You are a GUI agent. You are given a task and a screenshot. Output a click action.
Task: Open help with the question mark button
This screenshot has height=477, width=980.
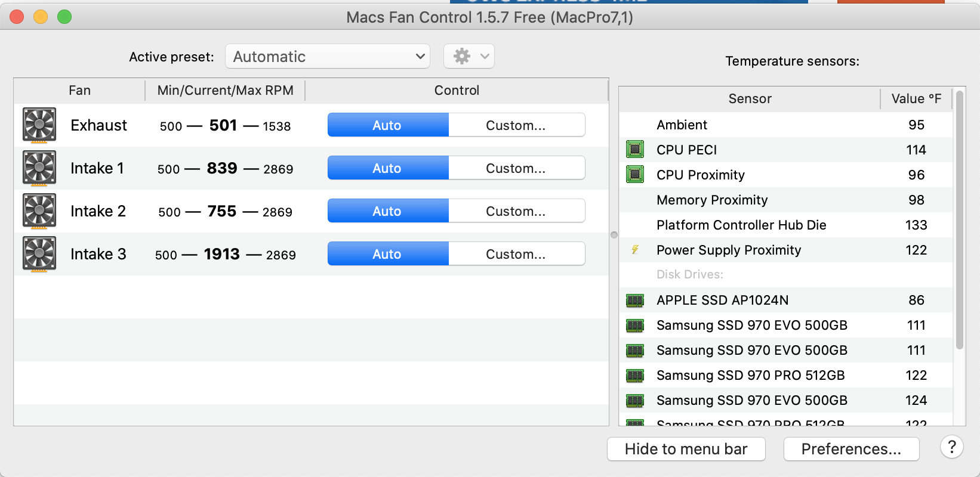point(951,447)
